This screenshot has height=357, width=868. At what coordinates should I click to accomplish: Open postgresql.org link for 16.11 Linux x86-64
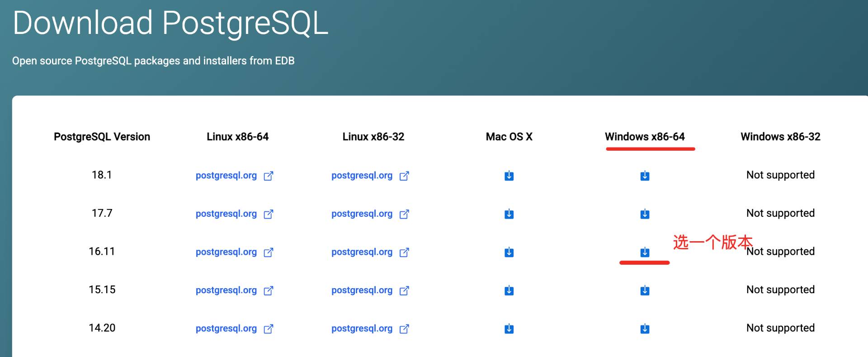[226, 252]
